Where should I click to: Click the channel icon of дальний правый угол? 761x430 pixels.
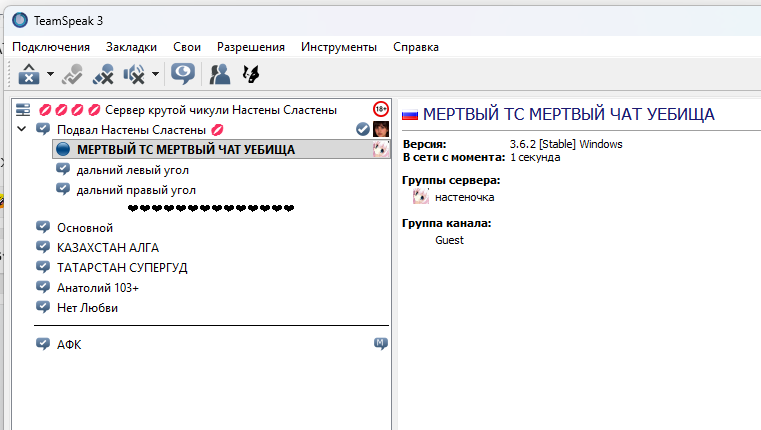pyautogui.click(x=63, y=189)
